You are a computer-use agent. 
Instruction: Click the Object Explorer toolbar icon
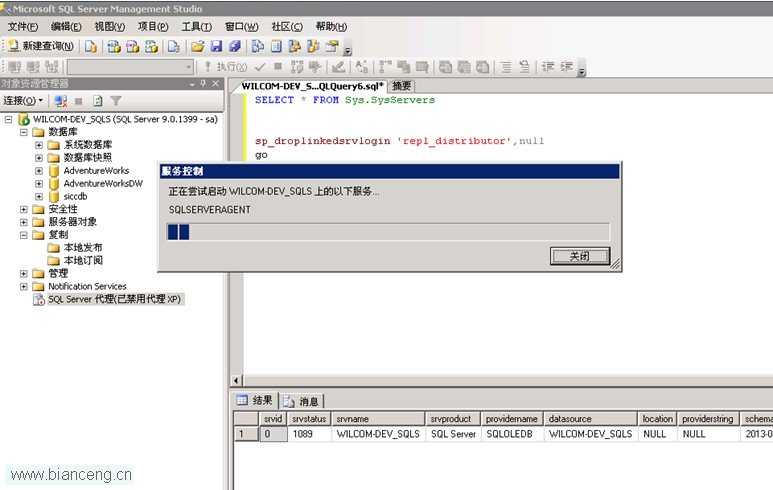pyautogui.click(x=295, y=46)
